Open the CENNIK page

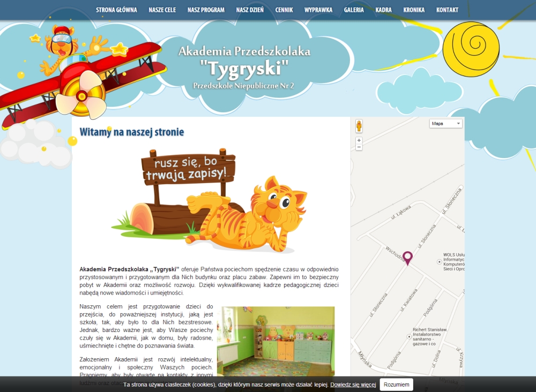pyautogui.click(x=284, y=10)
